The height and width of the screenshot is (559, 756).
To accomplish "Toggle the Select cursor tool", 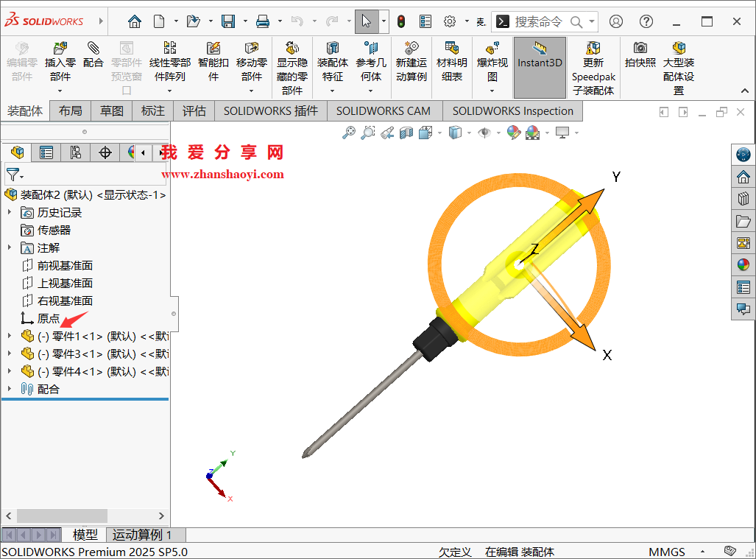I will click(367, 21).
